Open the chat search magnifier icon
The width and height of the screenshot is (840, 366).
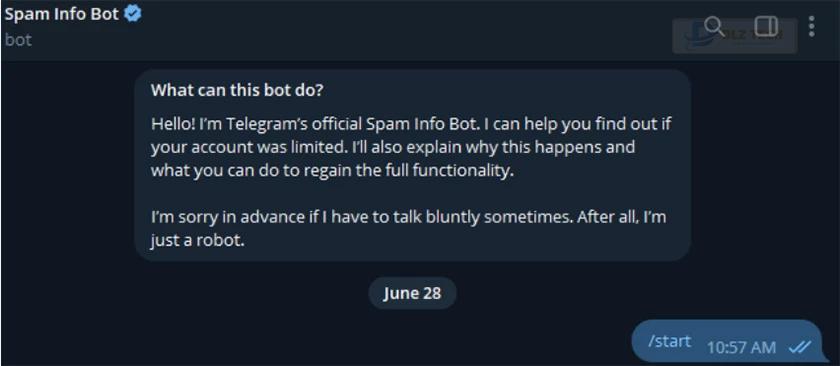pos(714,26)
